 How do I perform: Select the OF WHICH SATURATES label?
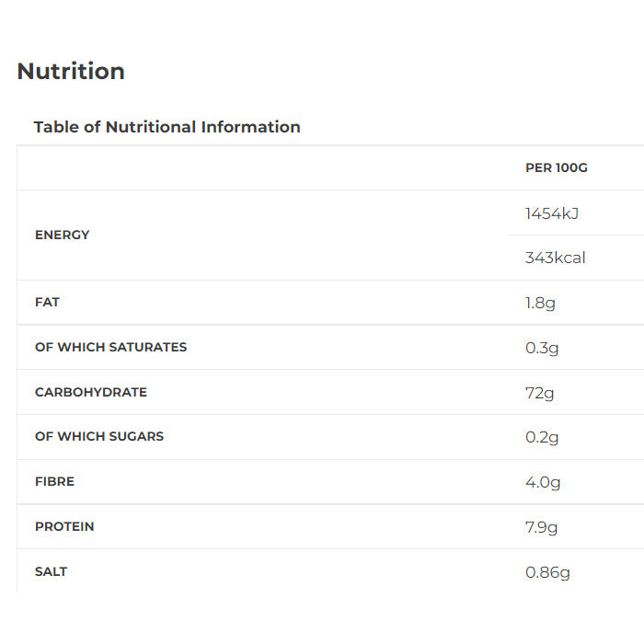click(110, 347)
